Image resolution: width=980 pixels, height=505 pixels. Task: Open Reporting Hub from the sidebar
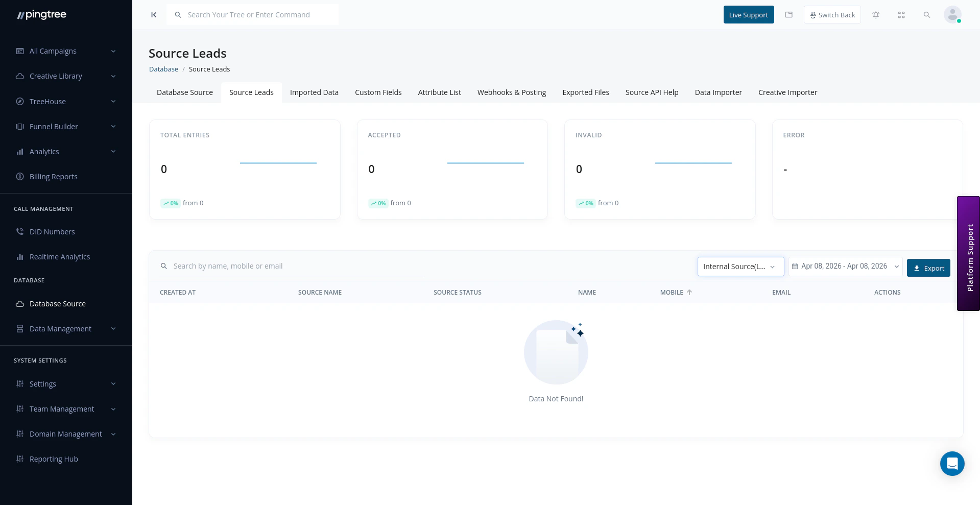[x=54, y=459]
